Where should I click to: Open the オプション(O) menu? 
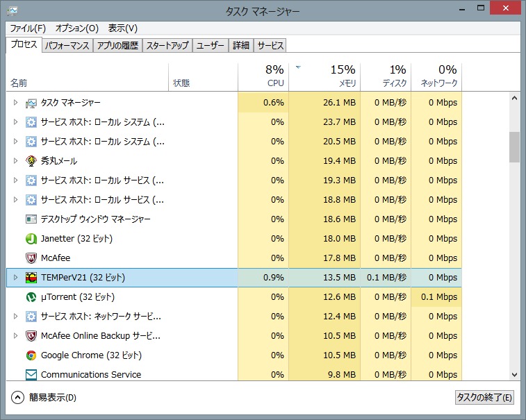[76, 28]
